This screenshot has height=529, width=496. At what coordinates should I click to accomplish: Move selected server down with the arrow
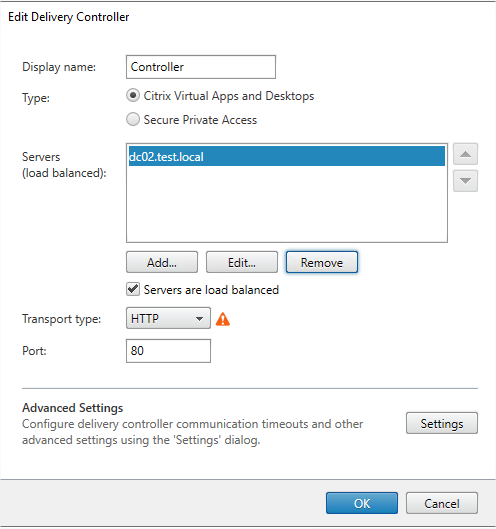[465, 181]
